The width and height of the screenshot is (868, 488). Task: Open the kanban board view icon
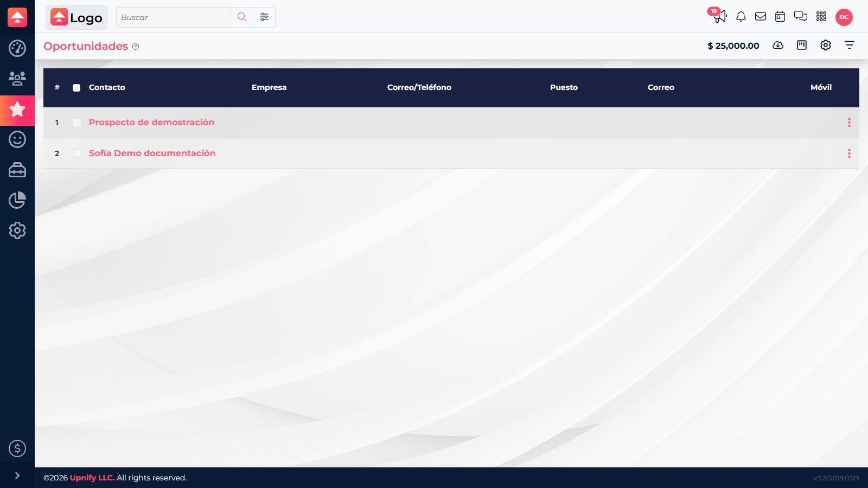[x=802, y=45]
